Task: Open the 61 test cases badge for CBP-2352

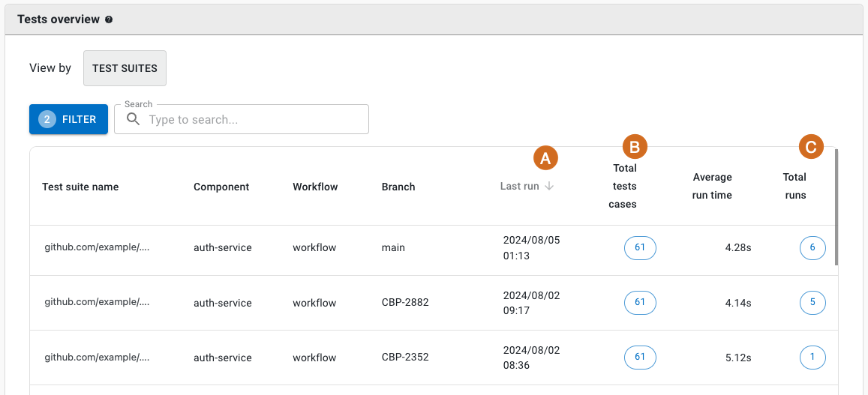Action: coord(640,358)
